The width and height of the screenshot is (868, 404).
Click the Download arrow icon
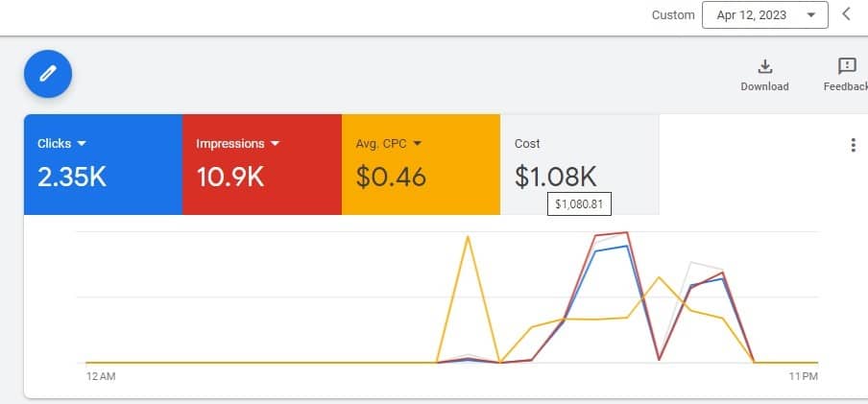pyautogui.click(x=764, y=66)
